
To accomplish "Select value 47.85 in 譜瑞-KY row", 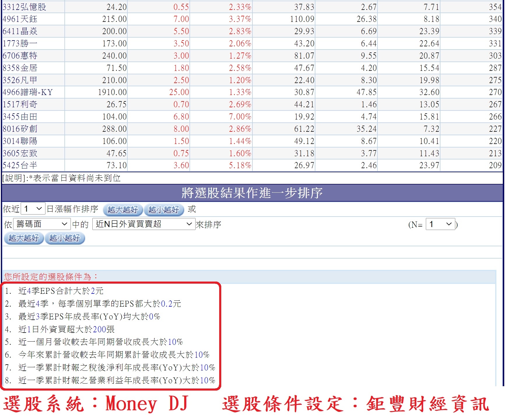I will [367, 92].
